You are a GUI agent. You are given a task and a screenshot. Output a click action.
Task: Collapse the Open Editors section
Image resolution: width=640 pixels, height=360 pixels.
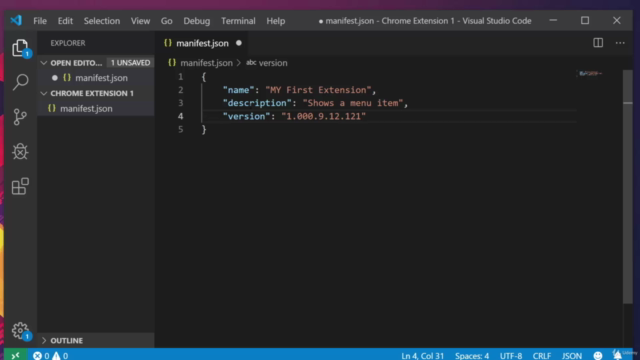(x=44, y=63)
